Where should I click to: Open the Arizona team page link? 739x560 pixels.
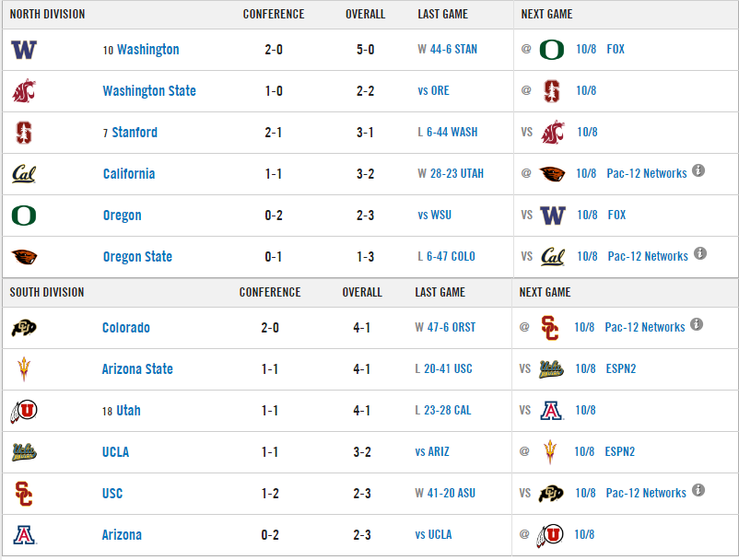122,535
